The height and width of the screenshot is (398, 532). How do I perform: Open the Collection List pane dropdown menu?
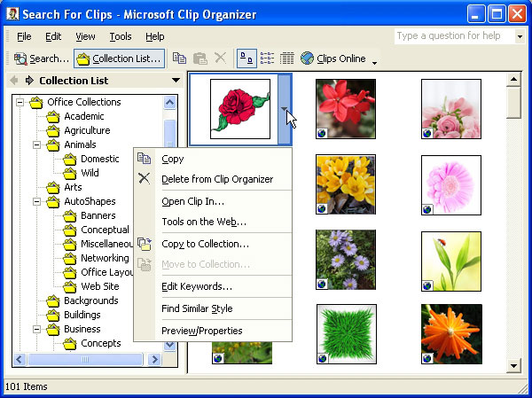pyautogui.click(x=176, y=81)
